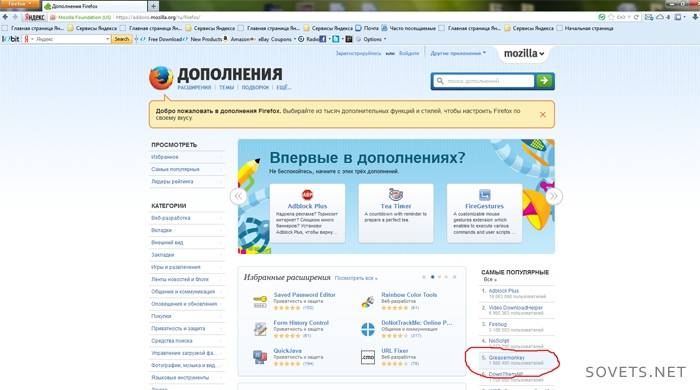Select the Дополнения Firefox browser tab

point(95,6)
